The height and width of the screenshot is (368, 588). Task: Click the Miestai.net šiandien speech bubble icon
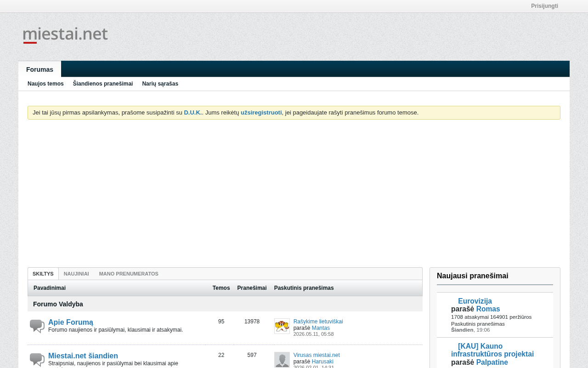[x=37, y=360]
